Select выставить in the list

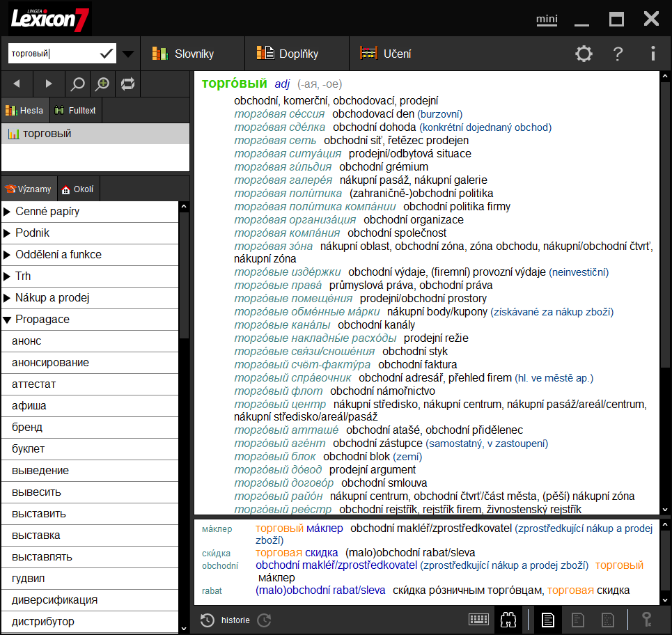(x=90, y=514)
